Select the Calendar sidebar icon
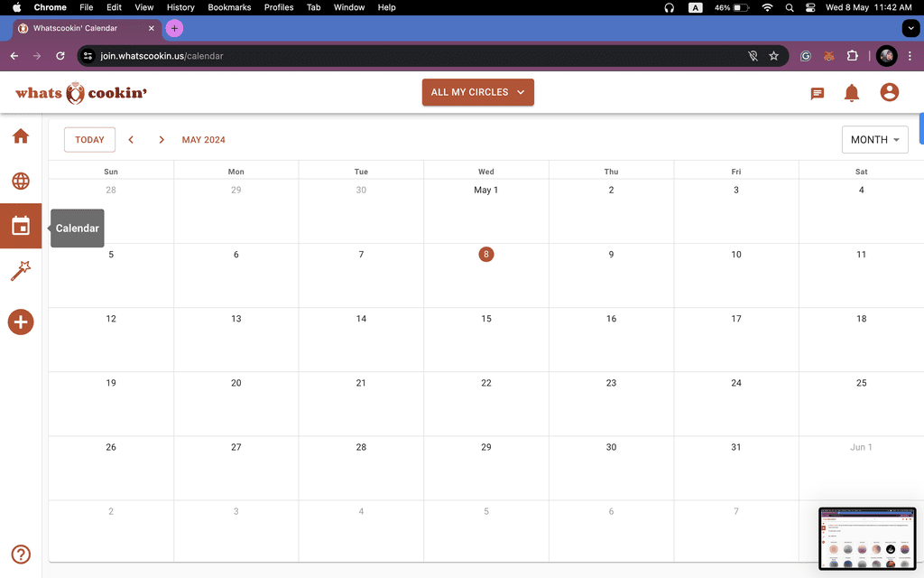The width and height of the screenshot is (924, 578). point(21,226)
